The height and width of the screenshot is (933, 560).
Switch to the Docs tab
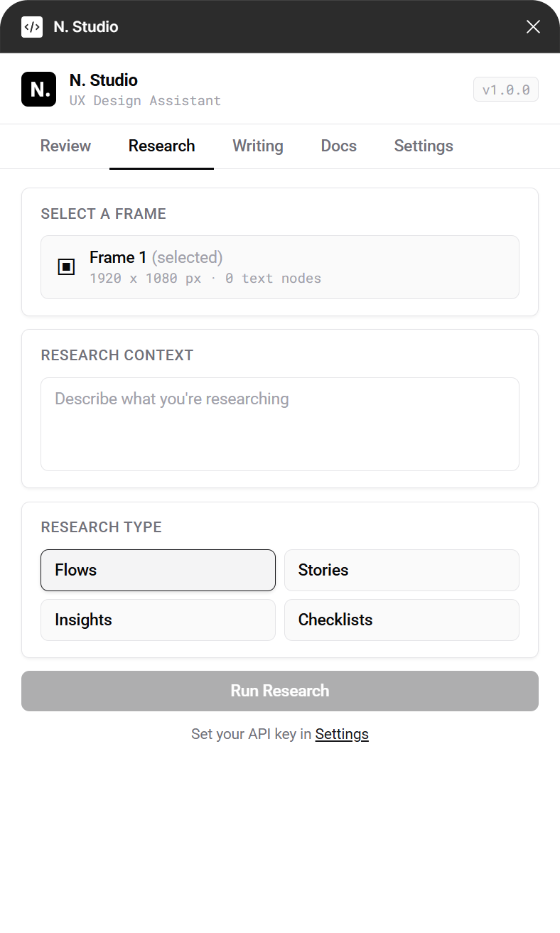338,146
